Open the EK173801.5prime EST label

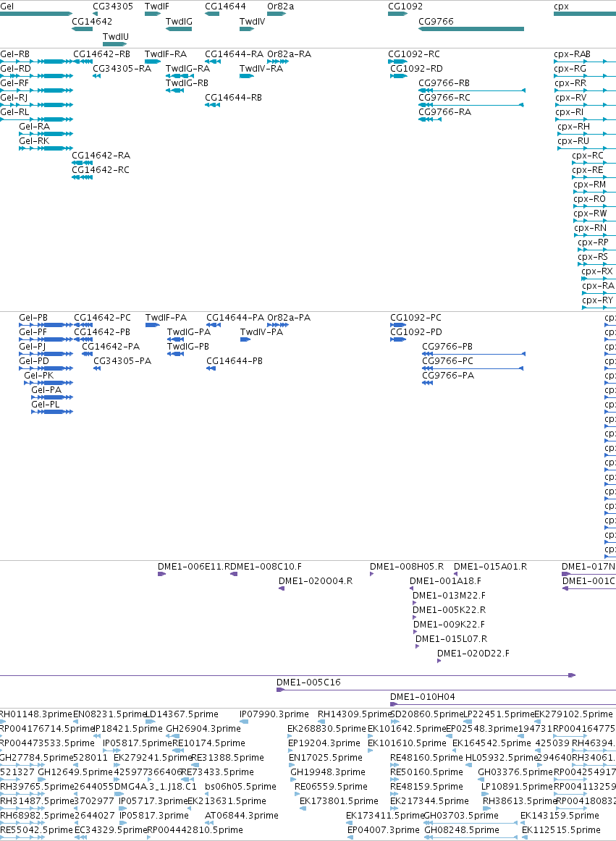[x=339, y=801]
